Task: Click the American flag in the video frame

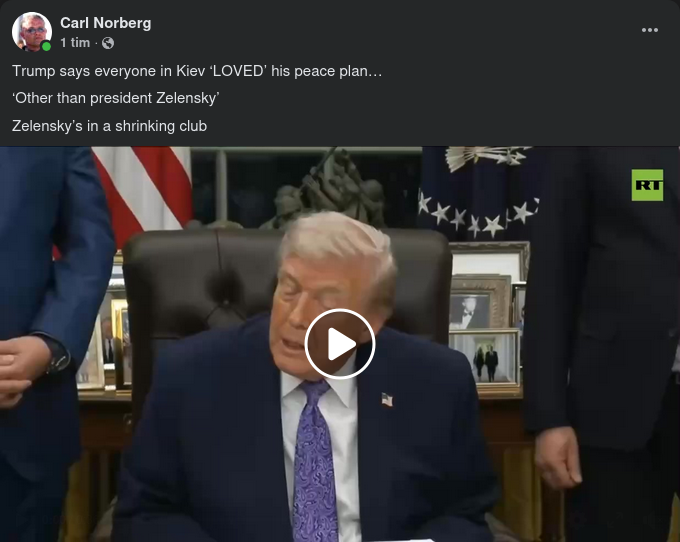Action: pos(143,189)
